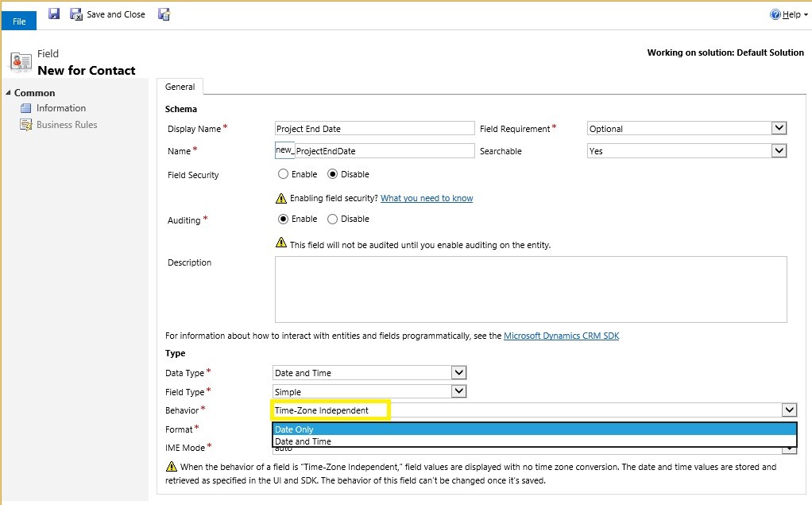Image resolution: width=812 pixels, height=505 pixels.
Task: Click the Help link
Action: 791,14
